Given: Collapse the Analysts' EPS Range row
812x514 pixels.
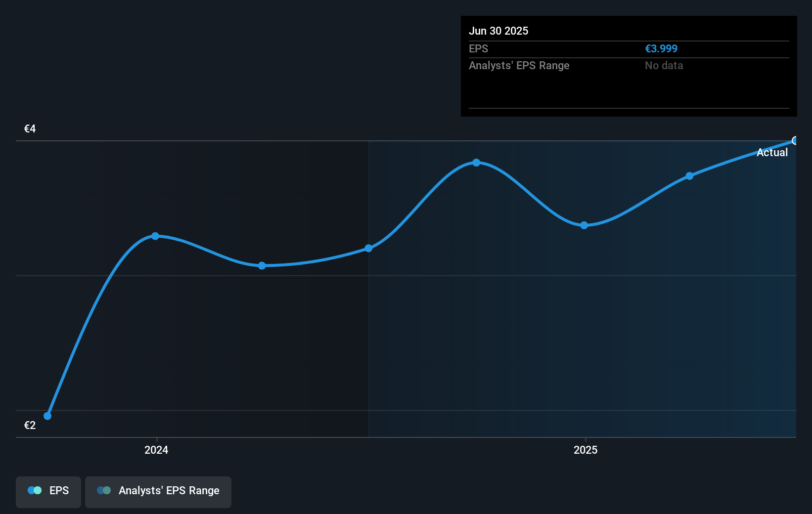Looking at the screenshot, I should (519, 65).
